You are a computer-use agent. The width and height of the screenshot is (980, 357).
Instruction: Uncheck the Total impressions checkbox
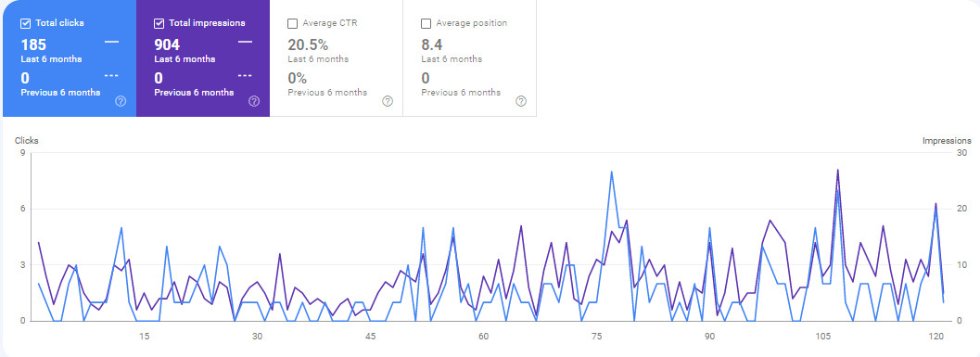pos(159,23)
